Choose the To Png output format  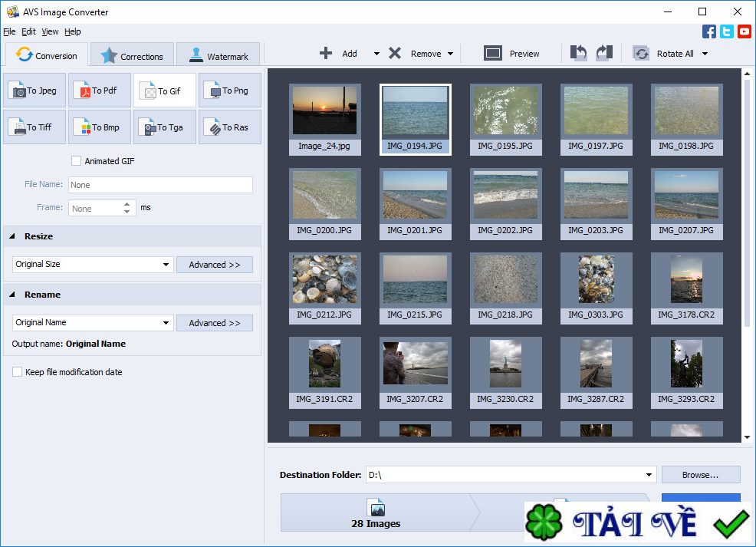(229, 90)
